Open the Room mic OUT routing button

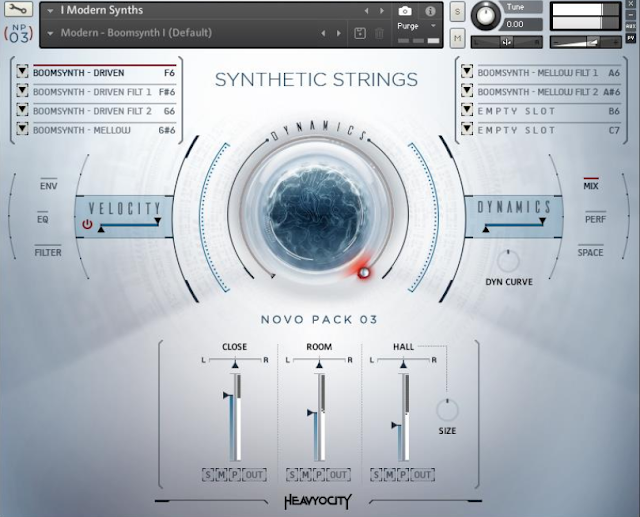click(x=338, y=475)
